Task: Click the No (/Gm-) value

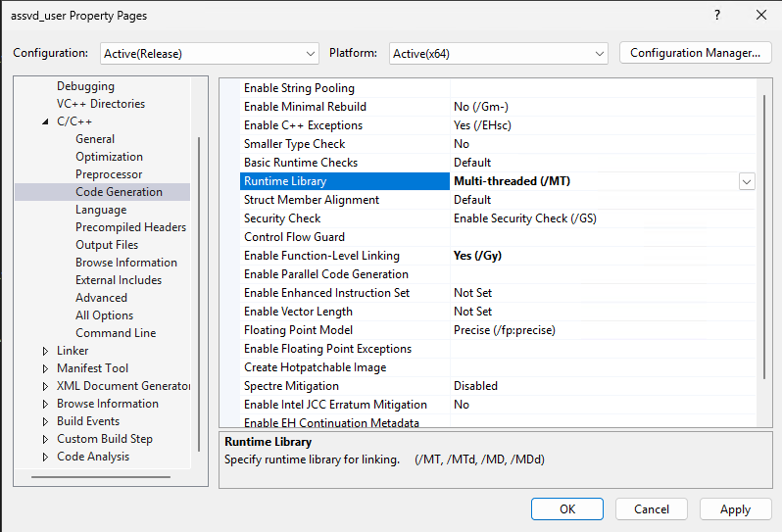Action: click(481, 107)
